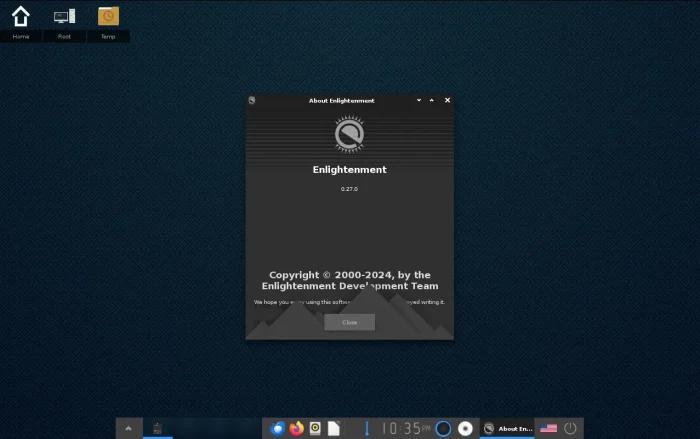Click the Enlightenment title text in the dialog
Viewport: 700px width, 439px height.
pos(350,170)
